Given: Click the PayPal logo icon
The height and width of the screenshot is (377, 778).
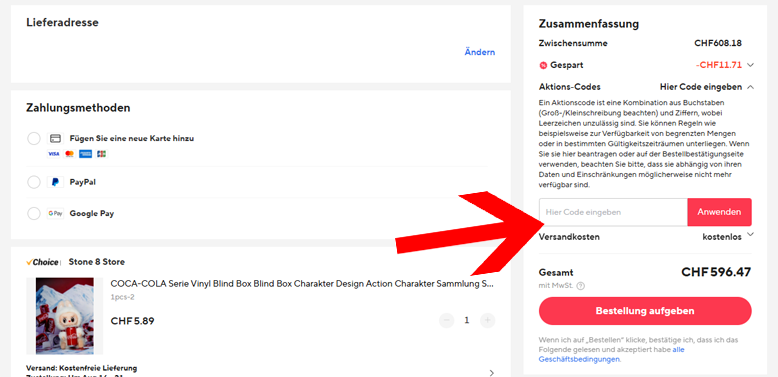Looking at the screenshot, I should [x=56, y=182].
